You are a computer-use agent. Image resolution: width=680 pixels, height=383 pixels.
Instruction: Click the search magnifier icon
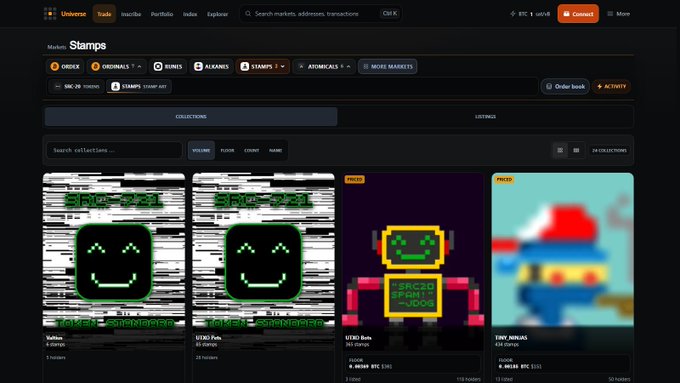pyautogui.click(x=248, y=14)
